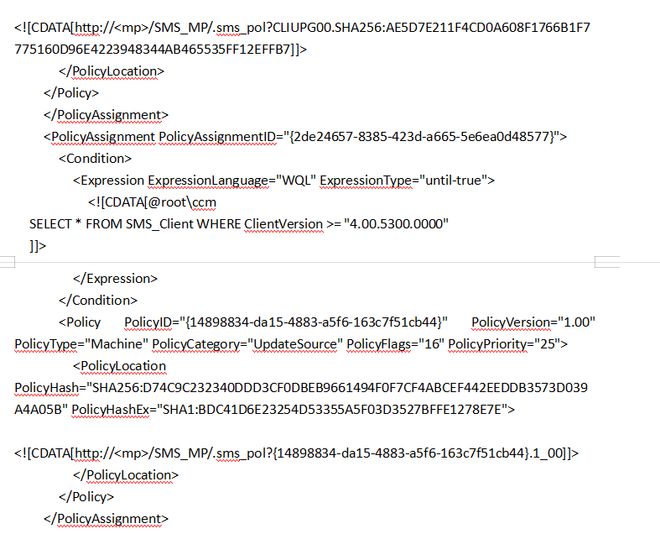Place cursor on the opening Condition tag
Image resolution: width=660 pixels, height=534 pixels.
click(95, 158)
